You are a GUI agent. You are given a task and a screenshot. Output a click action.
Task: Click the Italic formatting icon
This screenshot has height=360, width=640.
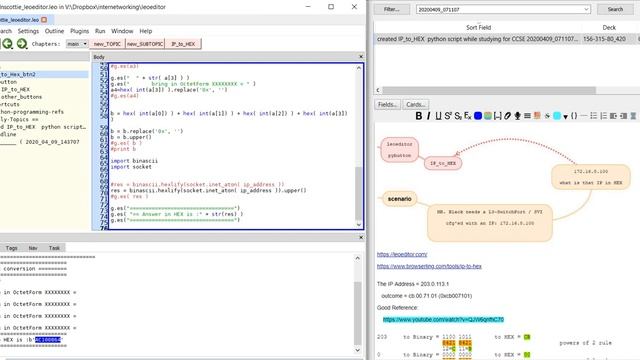coord(429,116)
